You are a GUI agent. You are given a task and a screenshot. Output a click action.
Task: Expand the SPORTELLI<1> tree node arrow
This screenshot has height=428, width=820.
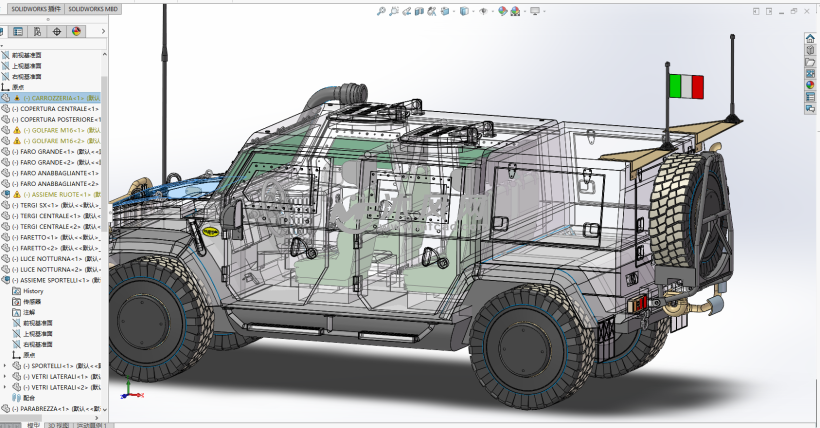(x=5, y=366)
